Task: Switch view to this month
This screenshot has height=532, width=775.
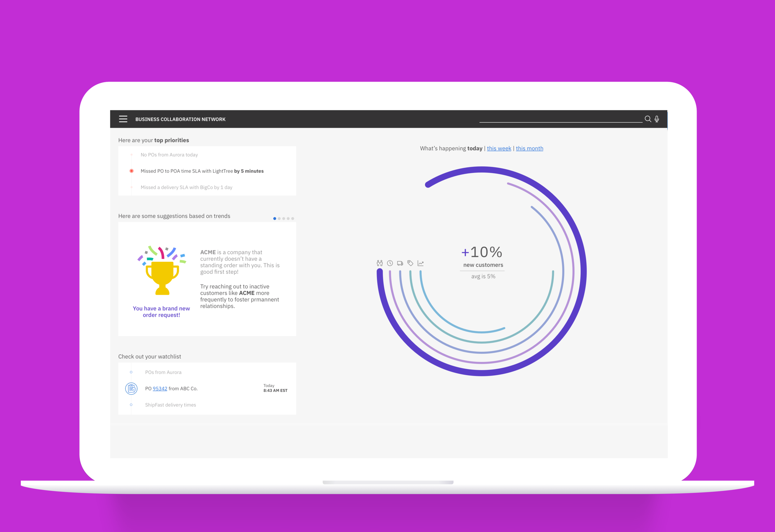Action: coord(529,148)
